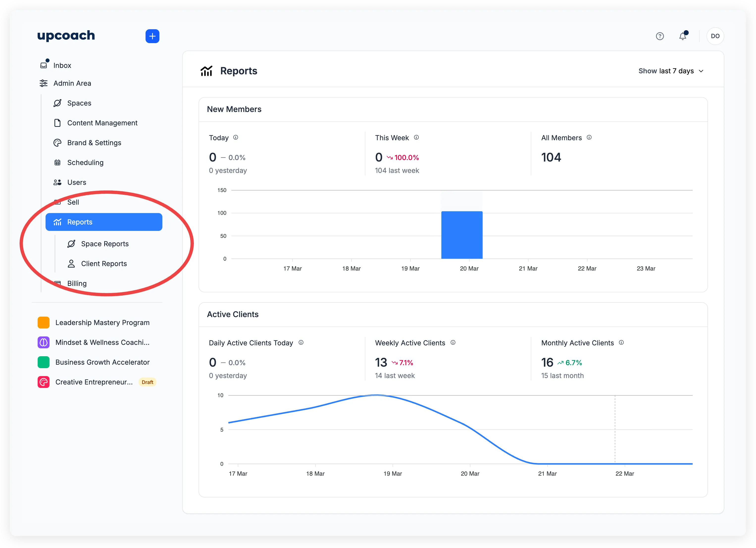Check notifications via the bell icon
Image resolution: width=756 pixels, height=548 pixels.
point(683,36)
